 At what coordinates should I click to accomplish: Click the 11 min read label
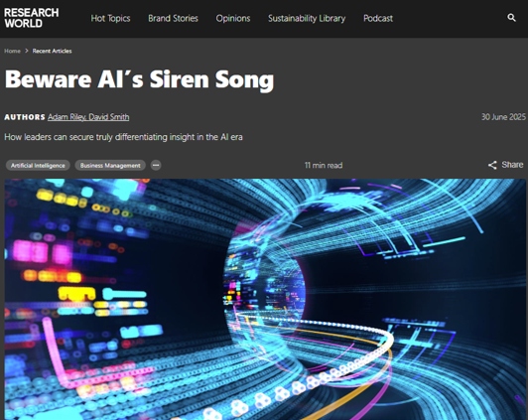click(324, 166)
